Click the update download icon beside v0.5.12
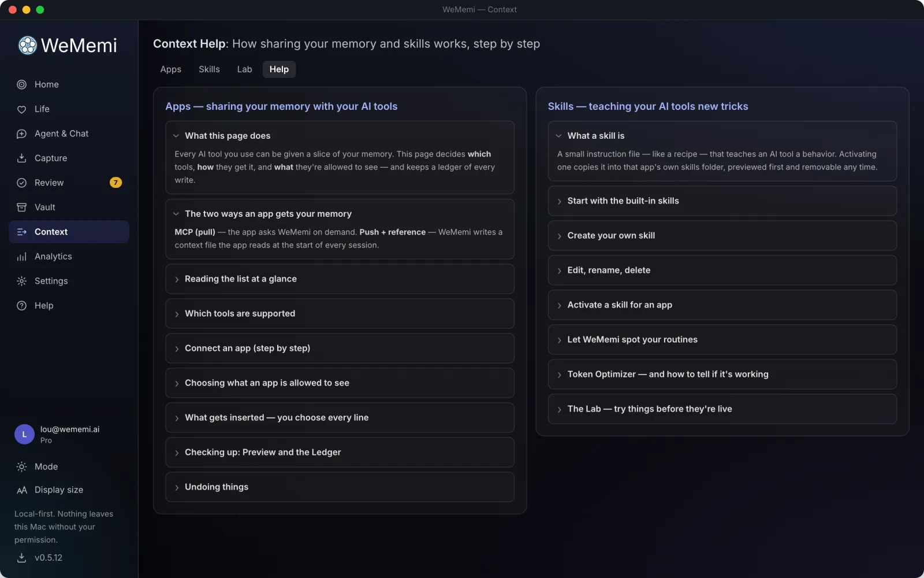Screen dimensions: 924x578 pyautogui.click(x=21, y=558)
